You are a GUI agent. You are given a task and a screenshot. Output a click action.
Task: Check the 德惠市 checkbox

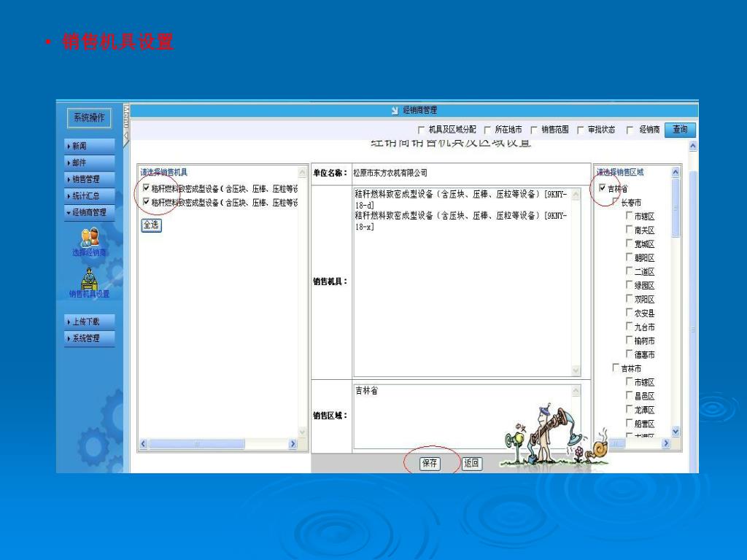[x=630, y=354]
